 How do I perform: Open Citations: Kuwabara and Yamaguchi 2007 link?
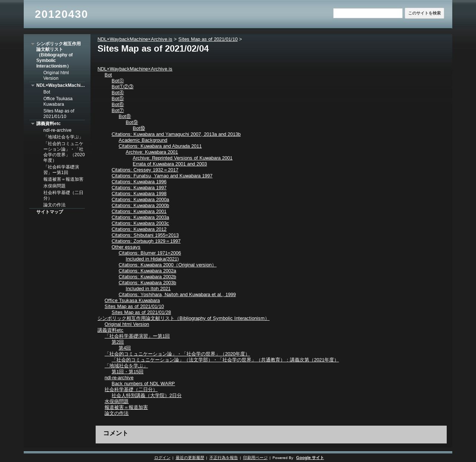click(x=176, y=134)
